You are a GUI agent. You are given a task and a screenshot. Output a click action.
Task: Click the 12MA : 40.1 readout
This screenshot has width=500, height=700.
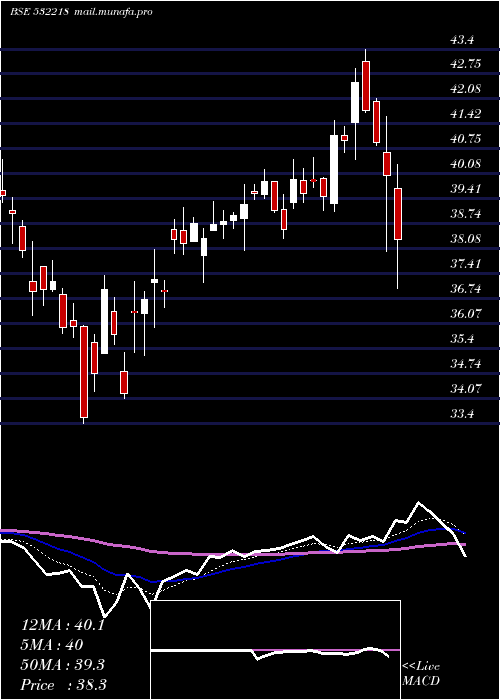click(x=63, y=625)
